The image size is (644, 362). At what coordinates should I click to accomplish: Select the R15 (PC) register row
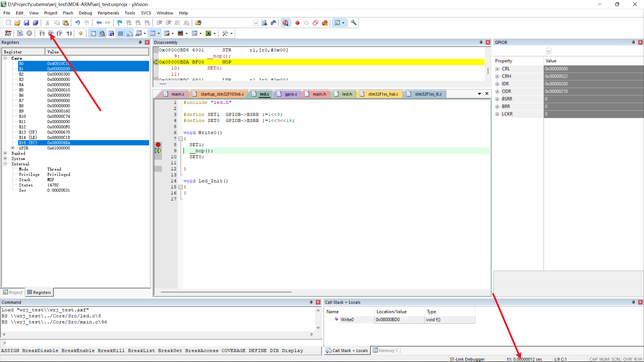coord(84,143)
